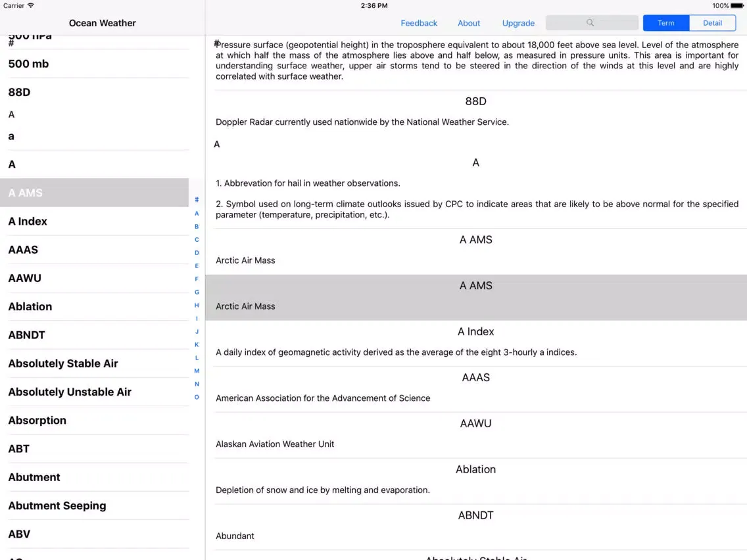Jump to letter L in index bar

pyautogui.click(x=197, y=358)
